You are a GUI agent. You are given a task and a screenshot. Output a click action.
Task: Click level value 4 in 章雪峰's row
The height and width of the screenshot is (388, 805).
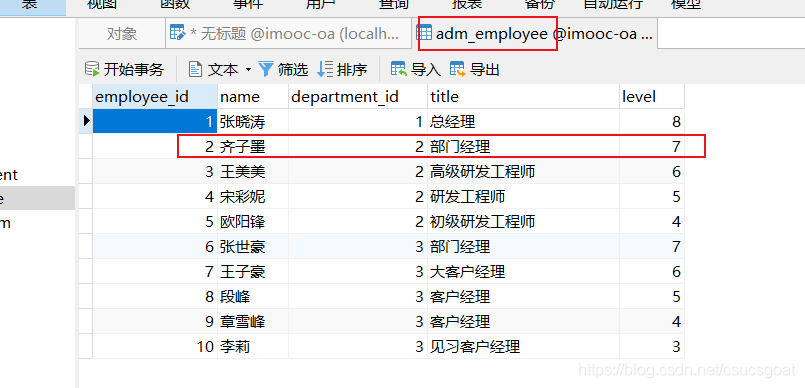(651, 322)
